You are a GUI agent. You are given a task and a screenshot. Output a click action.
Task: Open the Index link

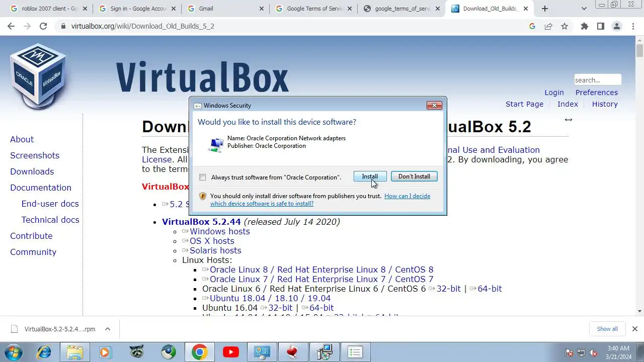coord(568,104)
